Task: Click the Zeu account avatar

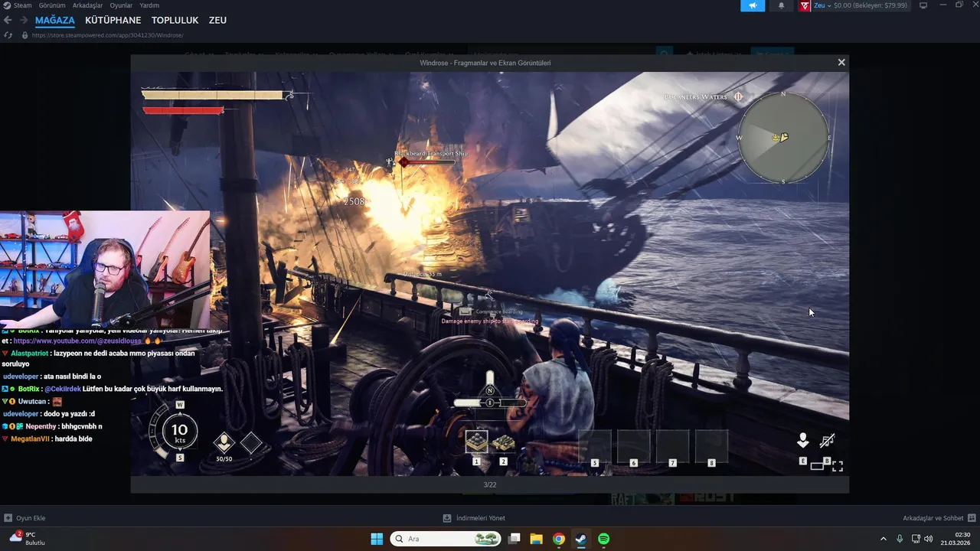Action: pos(805,5)
